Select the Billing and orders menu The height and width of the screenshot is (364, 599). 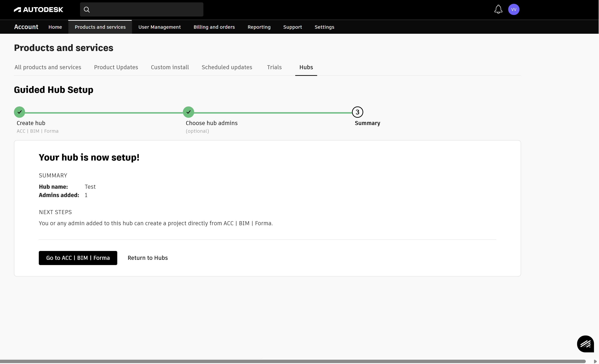tap(214, 27)
